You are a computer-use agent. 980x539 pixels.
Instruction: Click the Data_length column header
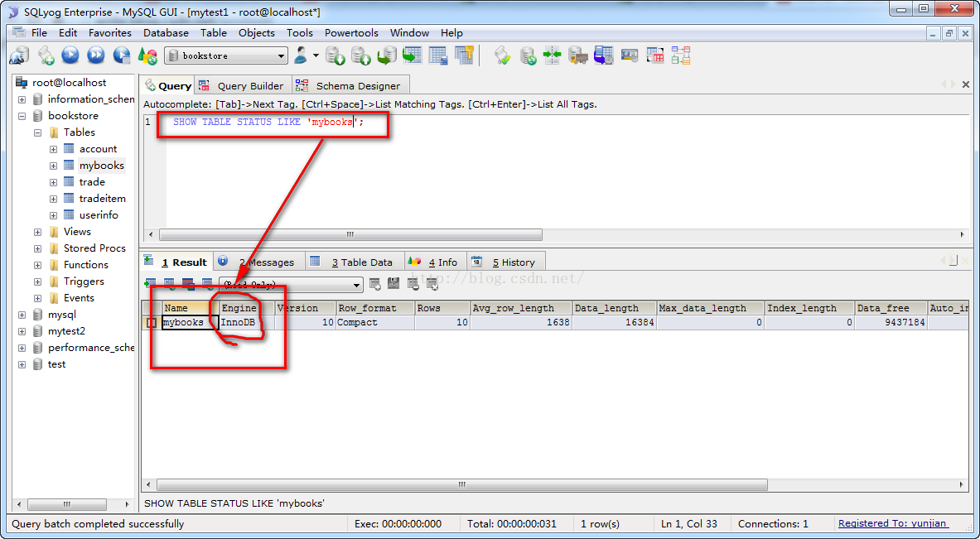(614, 308)
